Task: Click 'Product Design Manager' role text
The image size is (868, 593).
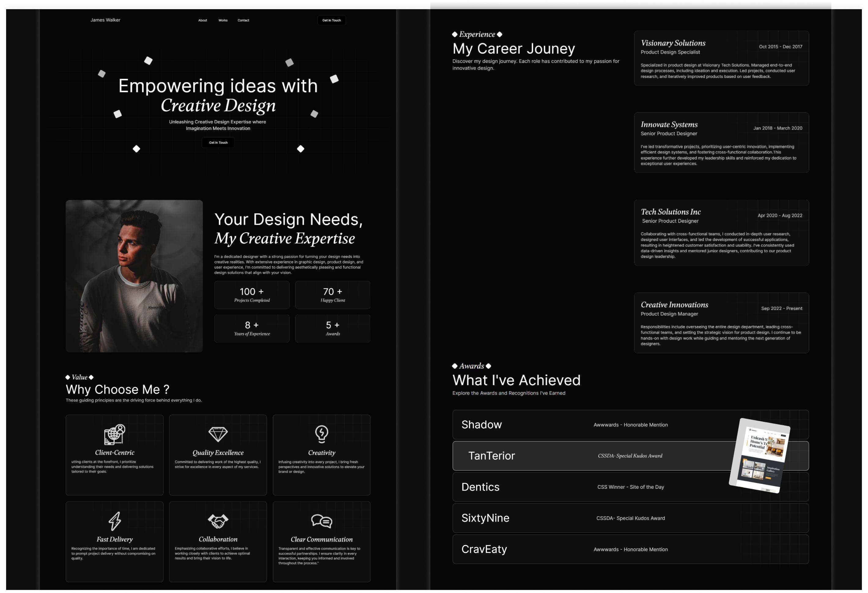Action: [x=669, y=314]
